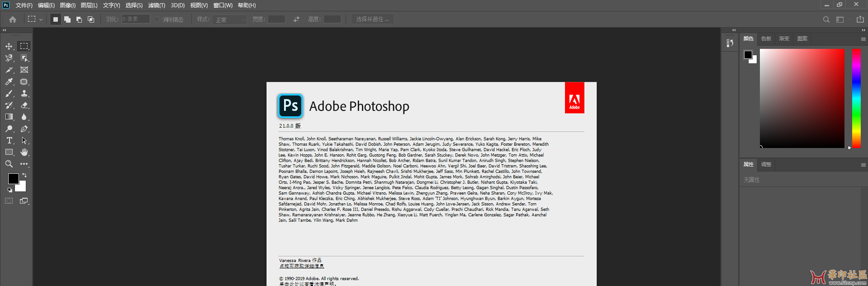868x286 pixels.
Task: Select the Eyedropper tool
Action: (x=9, y=81)
